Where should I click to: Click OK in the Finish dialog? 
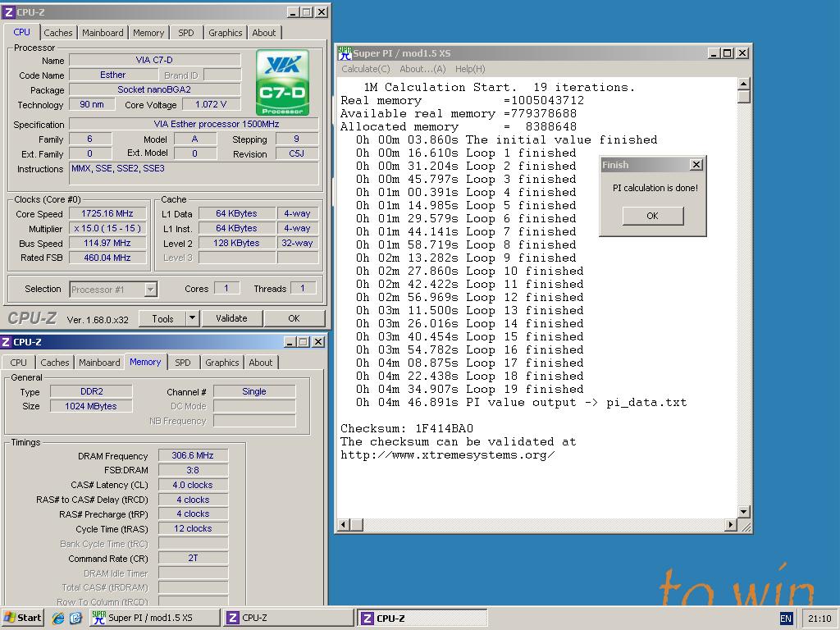(652, 216)
